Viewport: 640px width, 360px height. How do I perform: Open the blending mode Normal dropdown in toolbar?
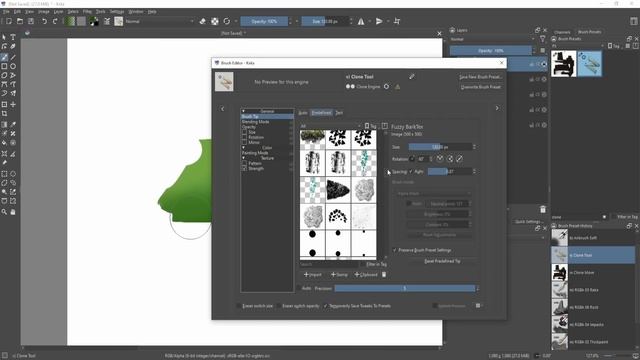[159, 21]
